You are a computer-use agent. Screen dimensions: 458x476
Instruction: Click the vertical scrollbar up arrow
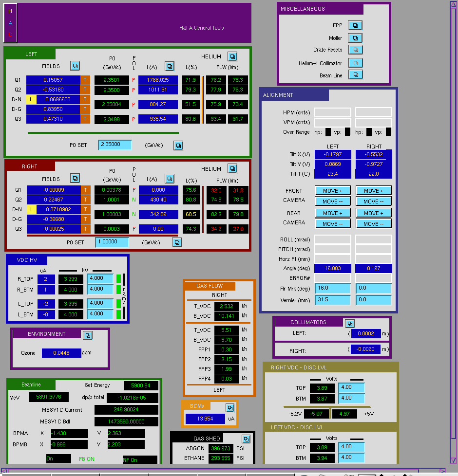tap(453, 4)
